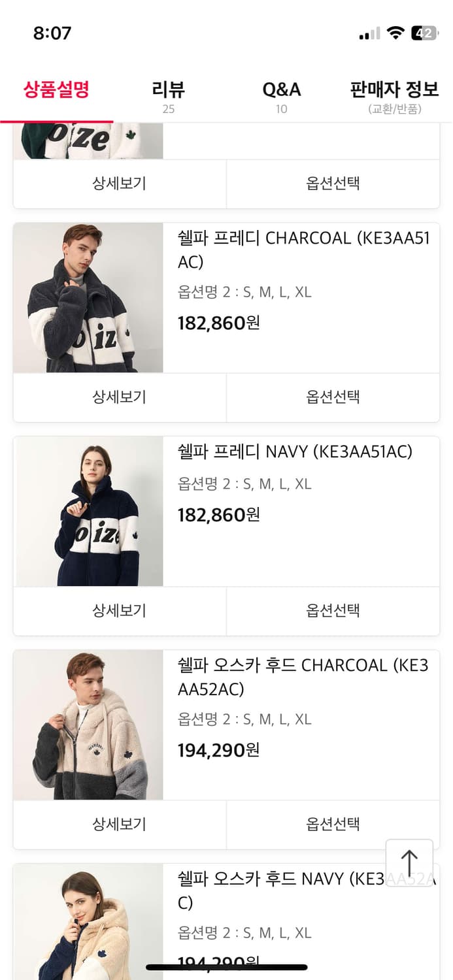The width and height of the screenshot is (453, 980).
Task: Tap the 182,860원 price of 쉘파 프레디 NAVY
Action: 218,515
